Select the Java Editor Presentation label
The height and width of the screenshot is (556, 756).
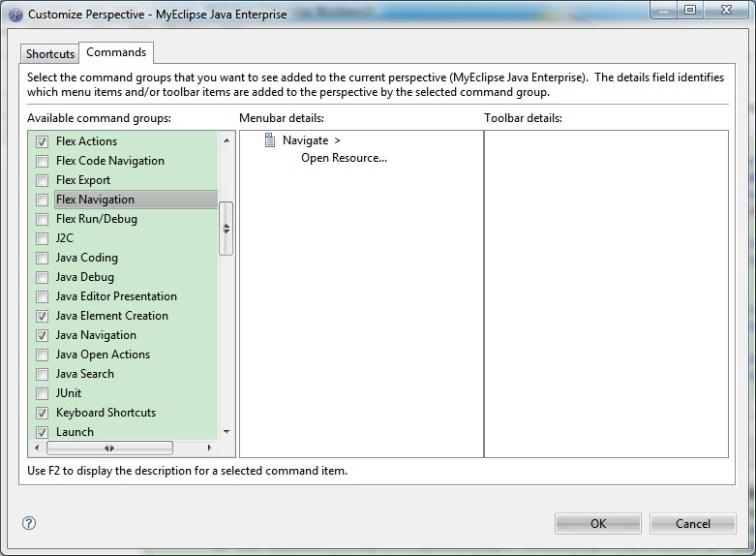tap(116, 296)
